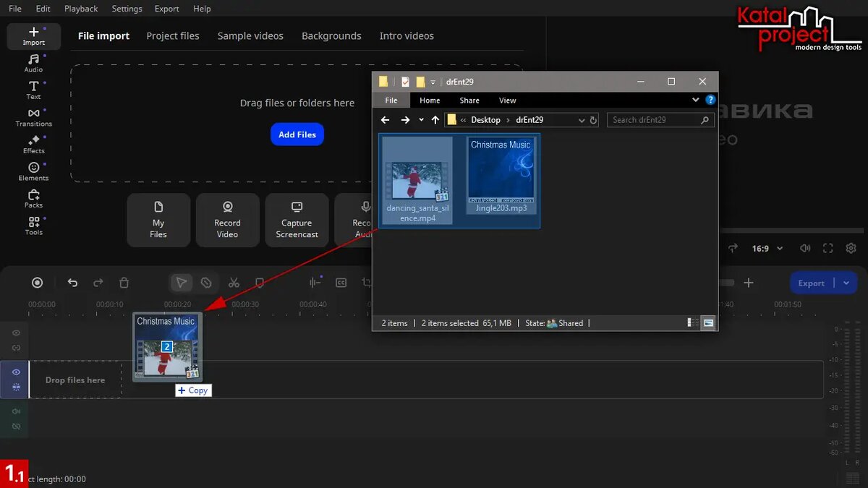The height and width of the screenshot is (488, 868).
Task: Open the Audio panel in the sidebar
Action: [x=33, y=64]
